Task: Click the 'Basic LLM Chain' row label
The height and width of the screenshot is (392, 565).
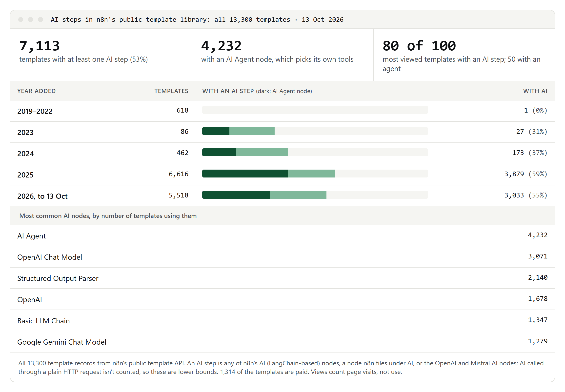Action: (43, 321)
